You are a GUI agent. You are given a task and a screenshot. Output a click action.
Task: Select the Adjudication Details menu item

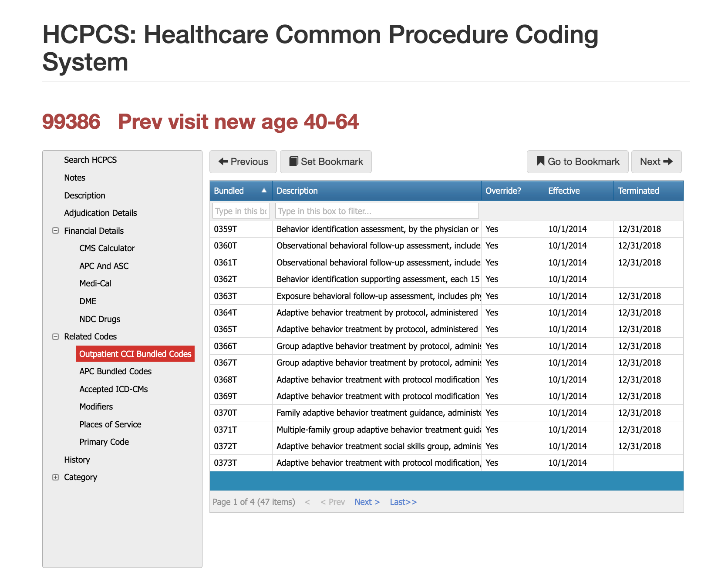click(x=100, y=213)
